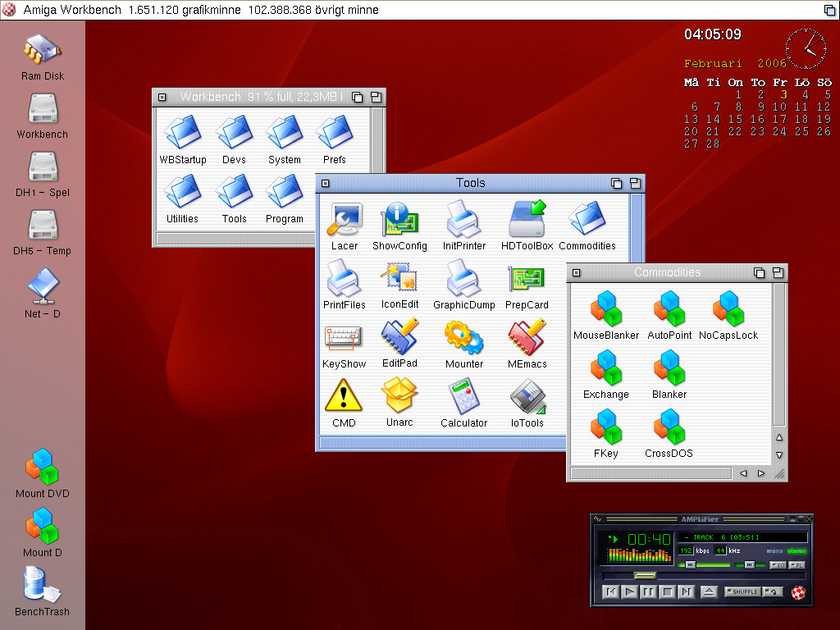Viewport: 840px width, 630px height.
Task: Click the AMPLiFier volume slider knob
Action: pyautogui.click(x=691, y=564)
